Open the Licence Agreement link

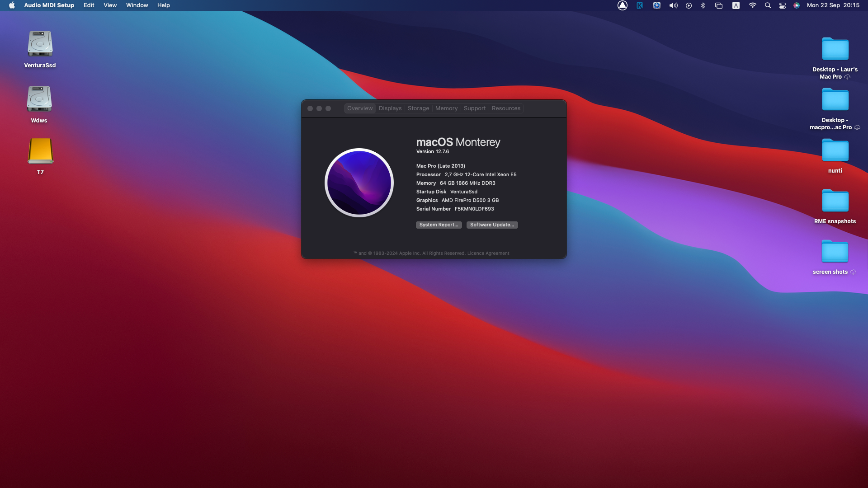click(x=488, y=253)
